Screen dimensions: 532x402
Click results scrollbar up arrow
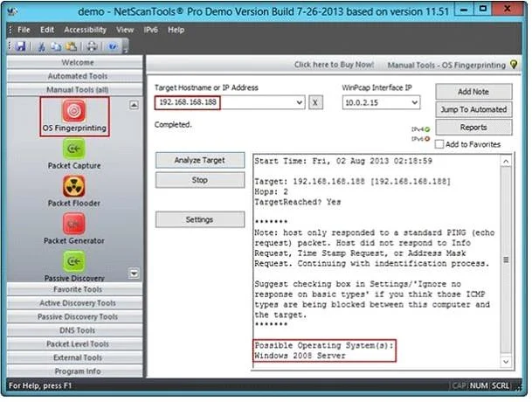click(506, 162)
